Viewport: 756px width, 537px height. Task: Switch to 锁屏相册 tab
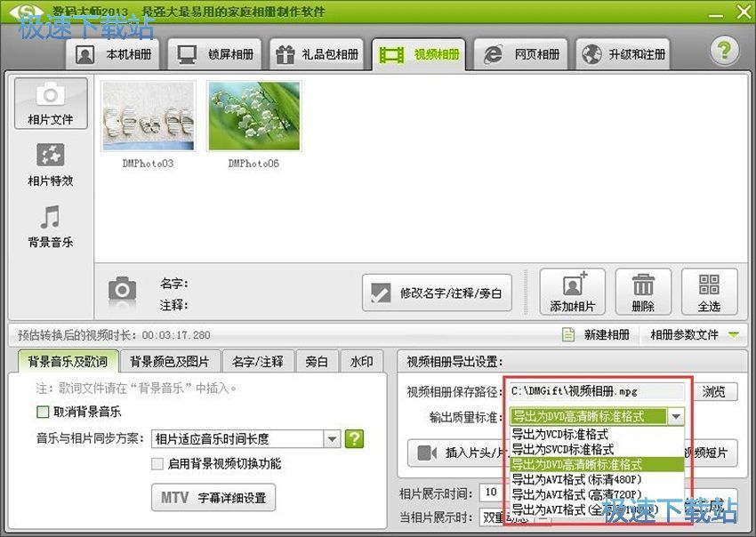coord(215,54)
